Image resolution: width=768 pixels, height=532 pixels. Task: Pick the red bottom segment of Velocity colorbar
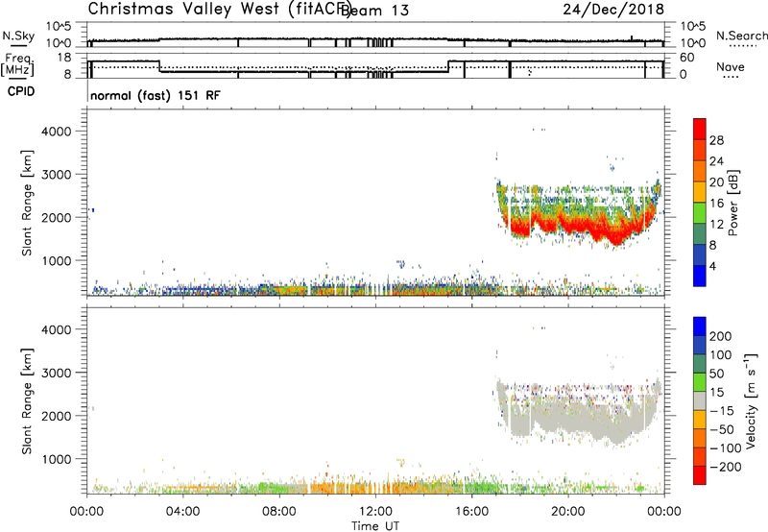coord(700,475)
